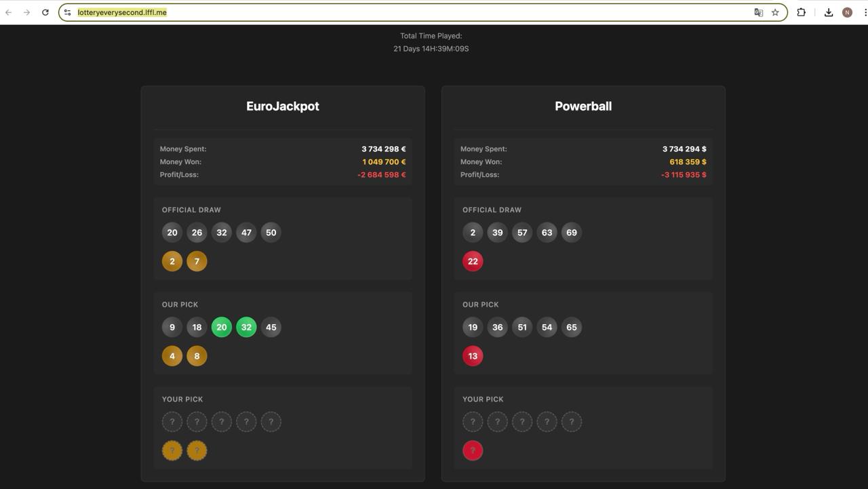Select first Powerball Your Pick number slot
Screen dimensions: 868x489
[473, 422]
